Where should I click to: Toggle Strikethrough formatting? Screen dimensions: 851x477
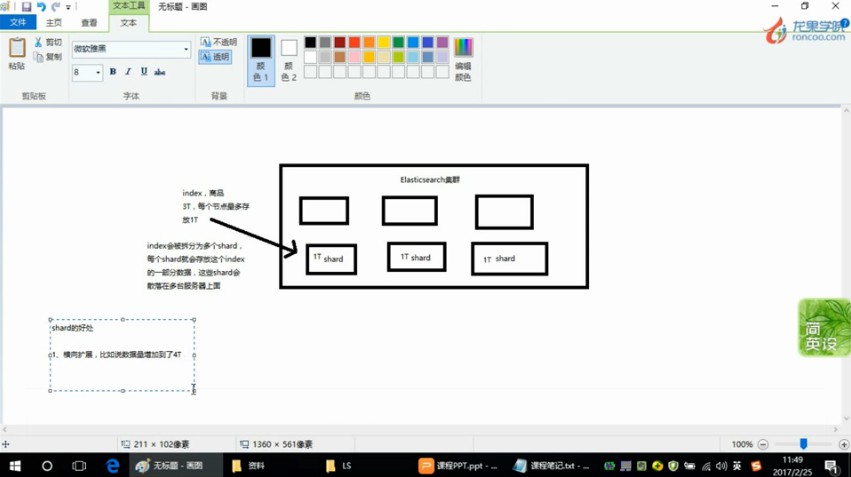pyautogui.click(x=160, y=72)
